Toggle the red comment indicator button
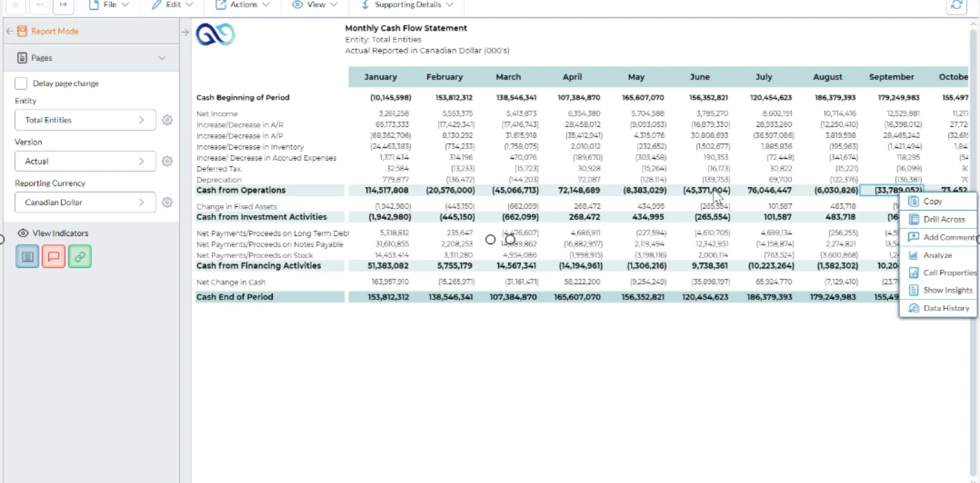980x483 pixels. pos(53,257)
